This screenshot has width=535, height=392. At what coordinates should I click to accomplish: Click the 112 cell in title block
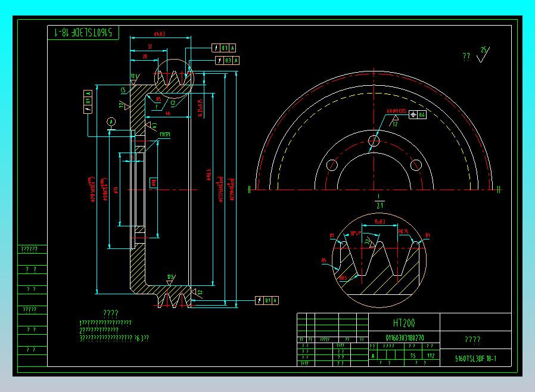pos(431,356)
